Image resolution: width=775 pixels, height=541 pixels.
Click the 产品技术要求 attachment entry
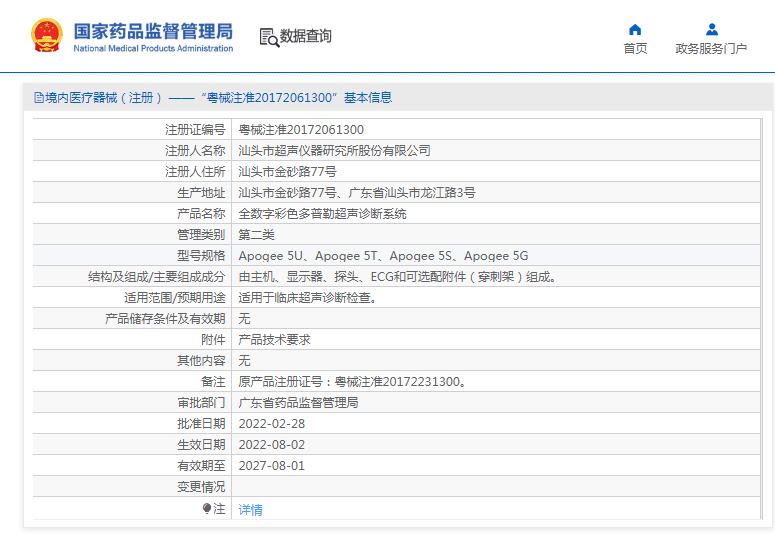[x=274, y=340]
